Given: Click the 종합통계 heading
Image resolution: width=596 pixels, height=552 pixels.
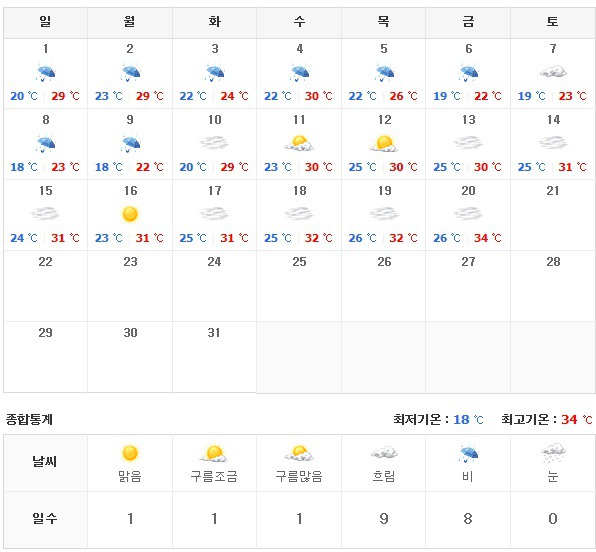Looking at the screenshot, I should click(x=29, y=419).
